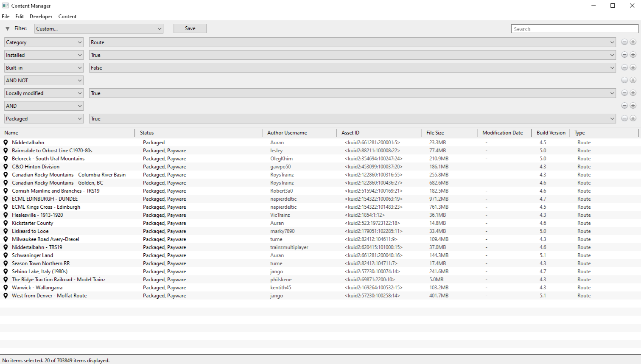Open the Locally modified criterion dropdown
This screenshot has width=641, height=364.
click(x=44, y=93)
